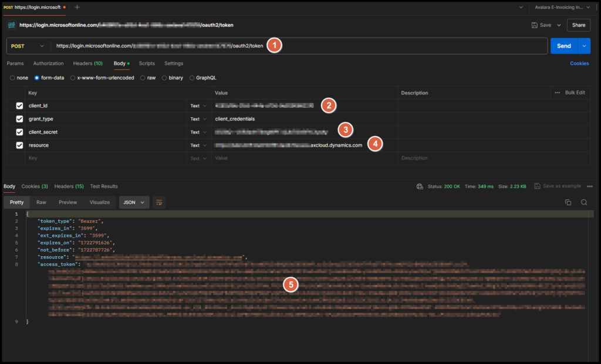
Task: Click the blue Send button
Action: point(564,46)
